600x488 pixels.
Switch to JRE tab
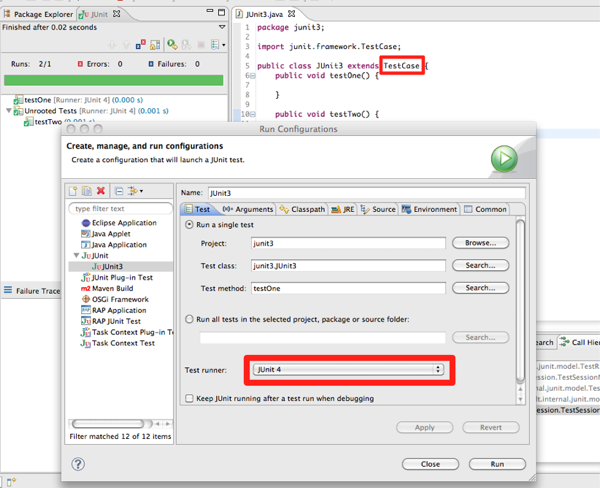tap(343, 209)
